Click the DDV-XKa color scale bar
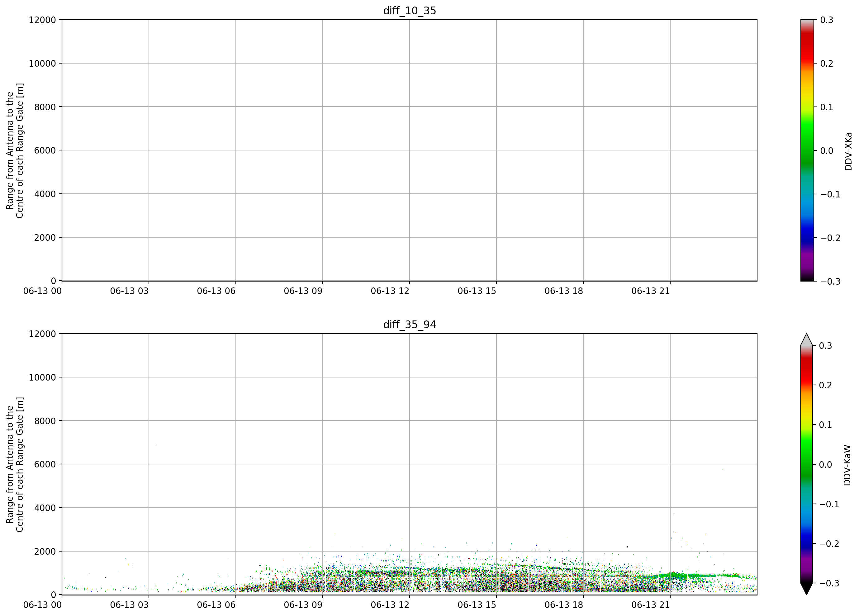The height and width of the screenshot is (616, 859). [x=807, y=150]
